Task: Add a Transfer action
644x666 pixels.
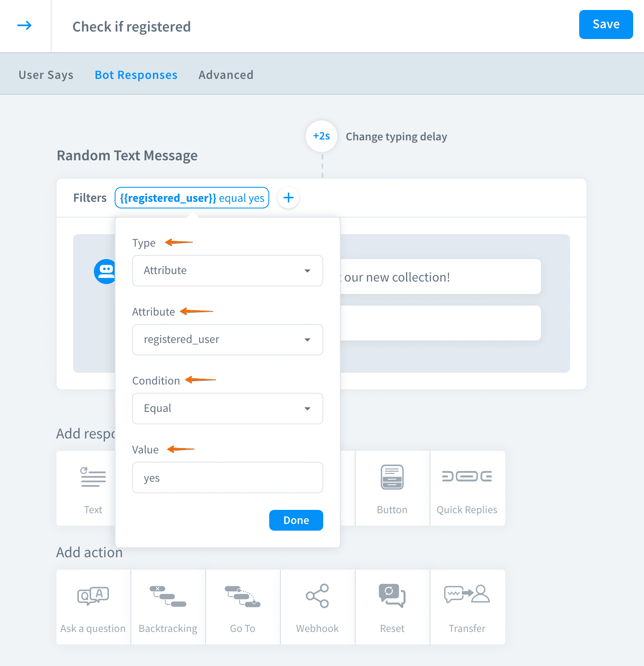Action: (x=467, y=607)
